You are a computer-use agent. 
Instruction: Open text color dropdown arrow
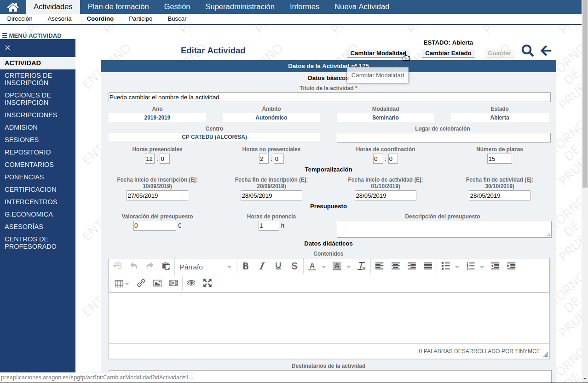pyautogui.click(x=323, y=267)
